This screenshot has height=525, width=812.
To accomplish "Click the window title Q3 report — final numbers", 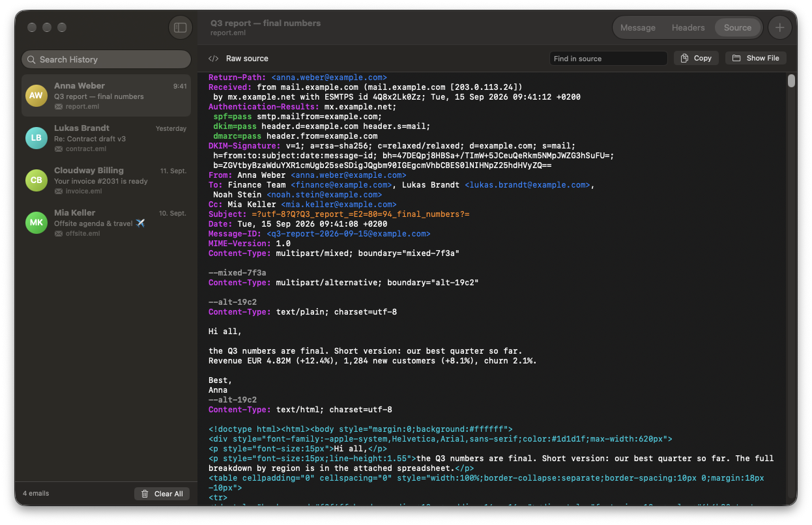I will click(265, 23).
